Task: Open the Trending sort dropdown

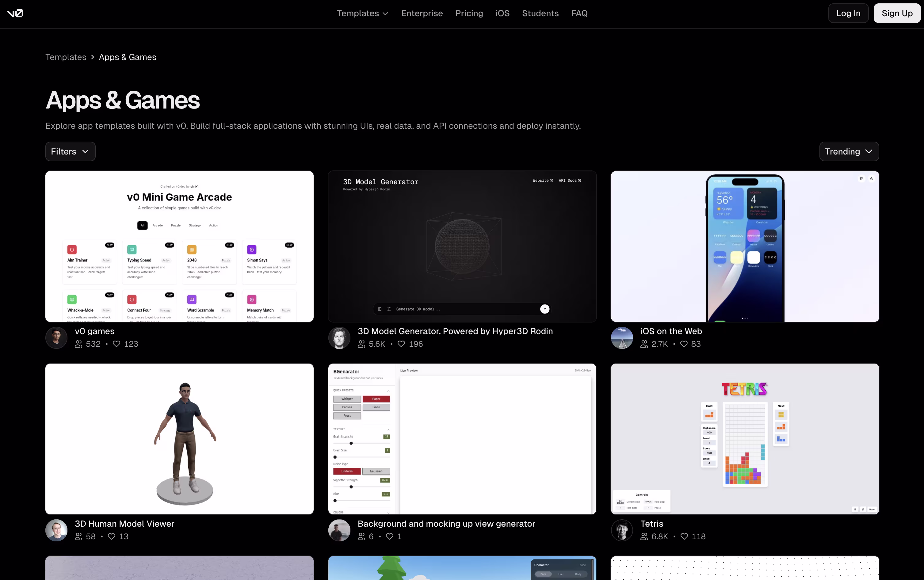Action: click(x=849, y=151)
